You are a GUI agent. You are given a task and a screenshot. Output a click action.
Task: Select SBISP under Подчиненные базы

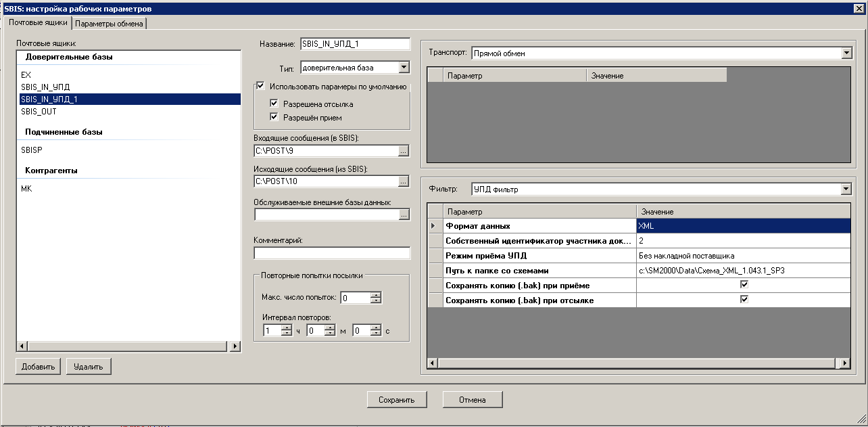128,150
